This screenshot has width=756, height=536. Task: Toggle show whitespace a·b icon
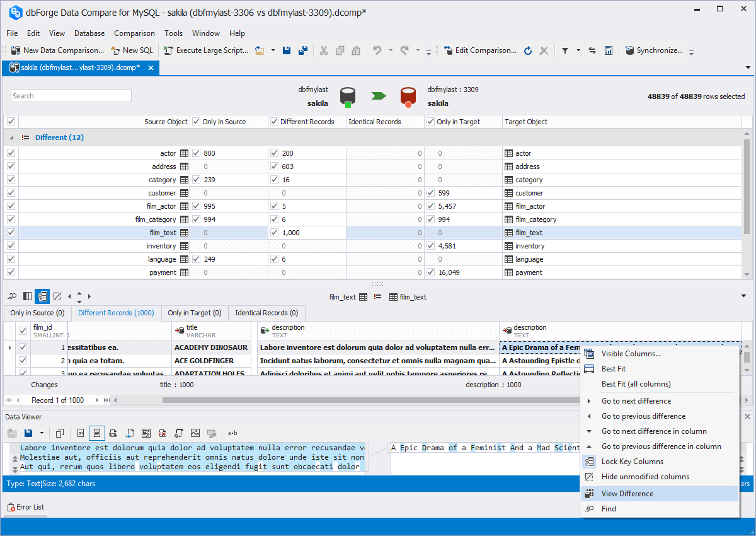tap(233, 433)
